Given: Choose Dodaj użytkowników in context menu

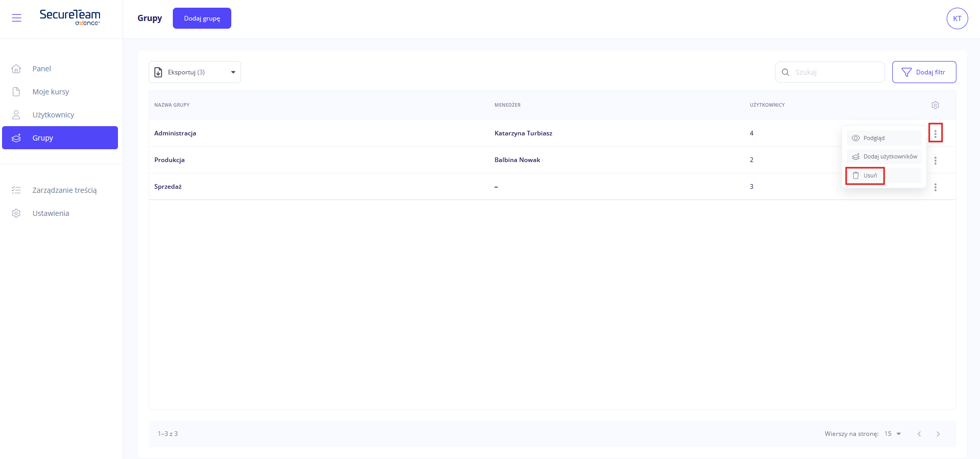Looking at the screenshot, I should coord(884,156).
